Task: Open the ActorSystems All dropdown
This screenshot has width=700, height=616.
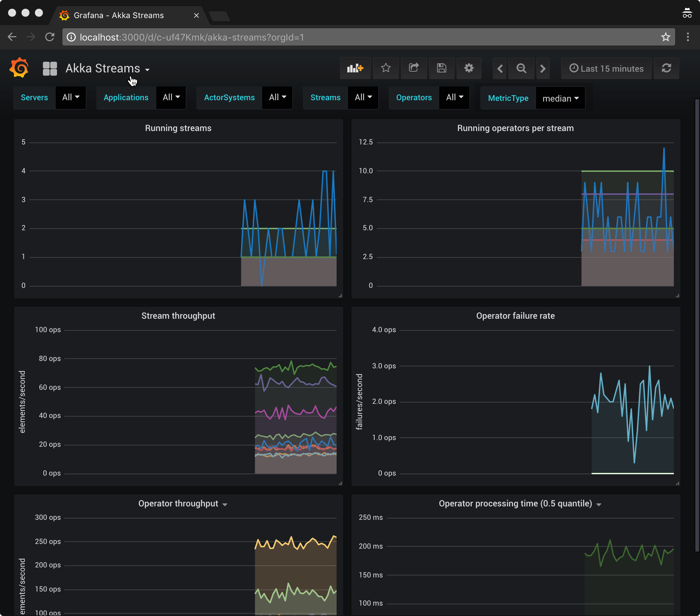Action: [277, 98]
